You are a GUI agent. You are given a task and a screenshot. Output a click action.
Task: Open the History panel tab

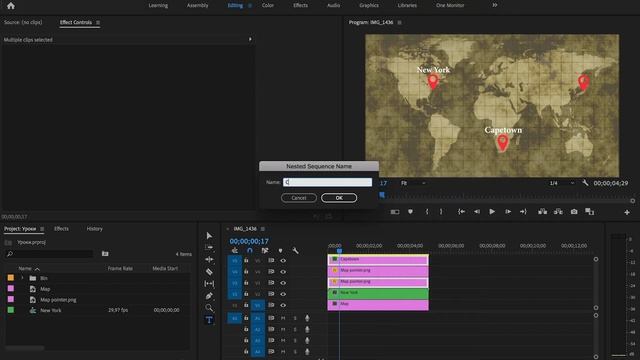pos(95,229)
